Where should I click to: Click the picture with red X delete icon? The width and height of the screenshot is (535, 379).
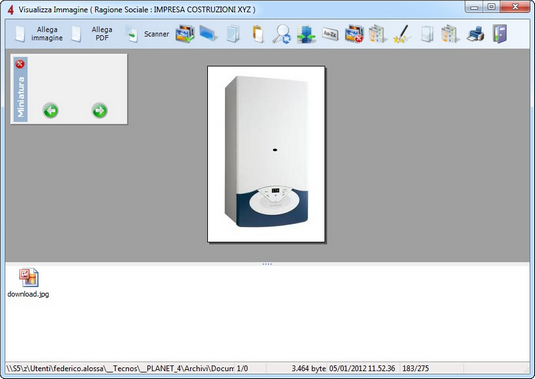pyautogui.click(x=354, y=34)
